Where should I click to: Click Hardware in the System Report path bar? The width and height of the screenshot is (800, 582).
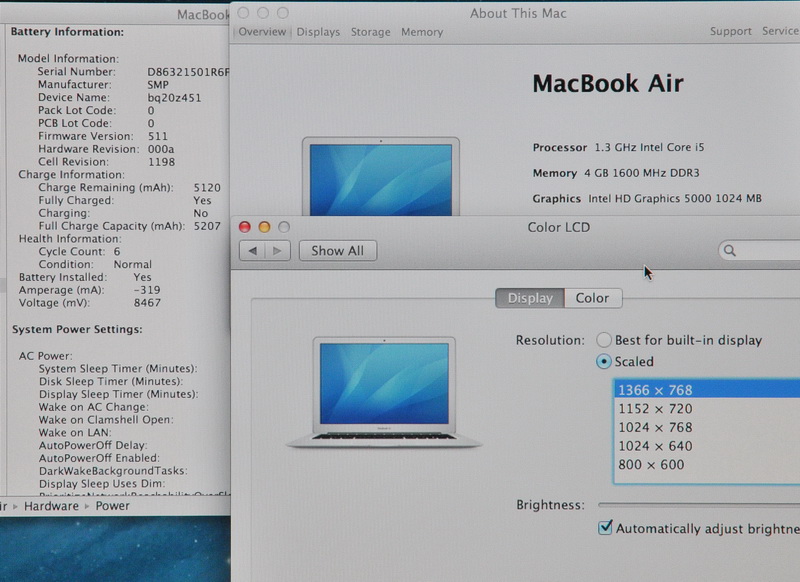point(52,506)
